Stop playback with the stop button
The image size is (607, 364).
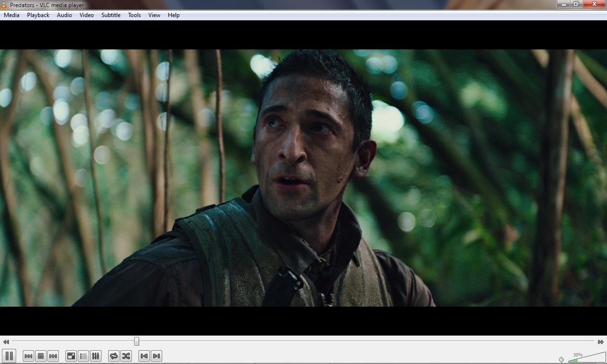click(x=41, y=356)
